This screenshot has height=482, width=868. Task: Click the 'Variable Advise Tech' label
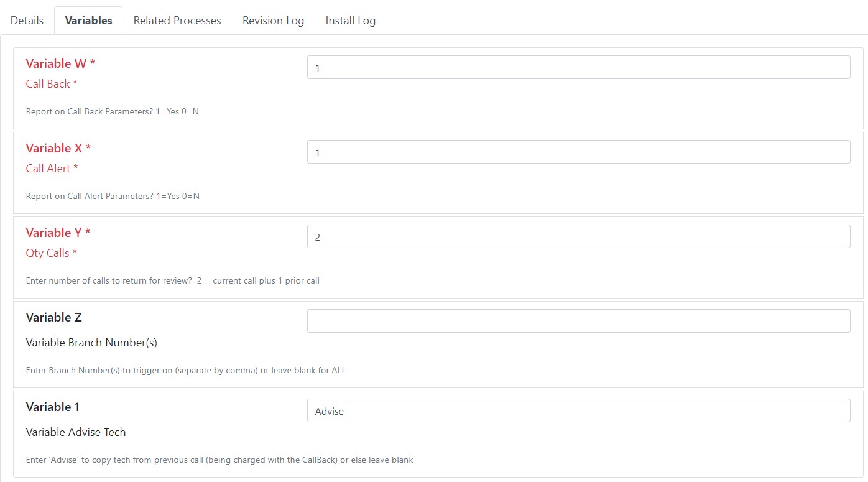point(76,432)
